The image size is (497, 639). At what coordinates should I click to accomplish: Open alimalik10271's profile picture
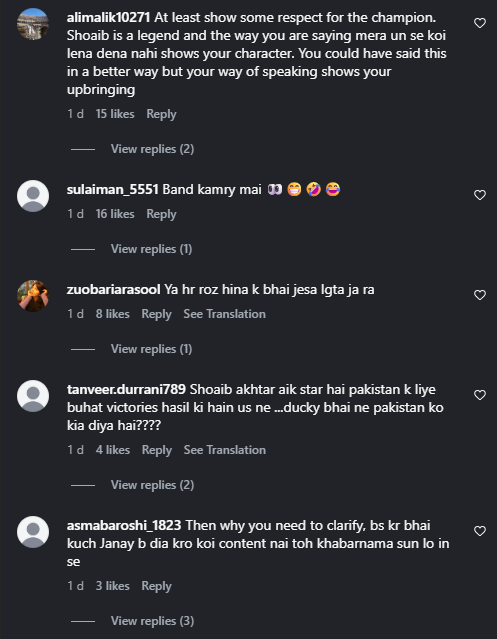(x=33, y=24)
